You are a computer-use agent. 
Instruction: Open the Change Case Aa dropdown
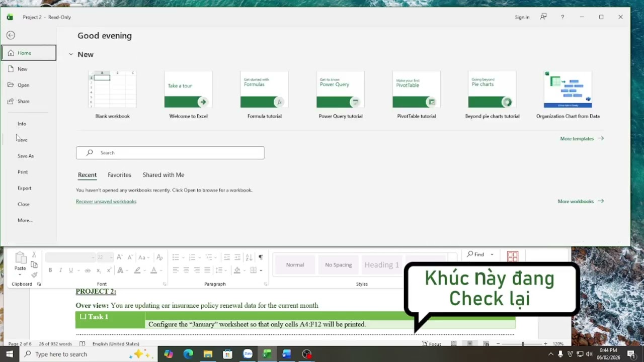[x=144, y=257]
